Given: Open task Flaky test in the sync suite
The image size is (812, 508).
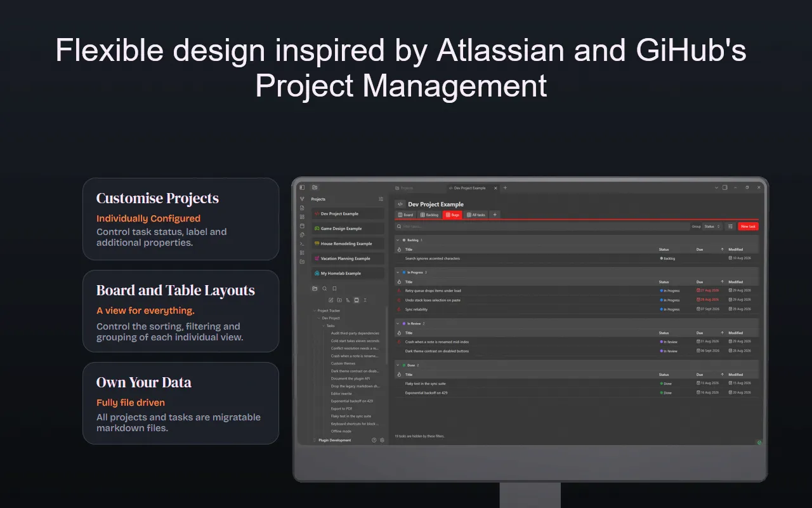Looking at the screenshot, I should tap(426, 384).
